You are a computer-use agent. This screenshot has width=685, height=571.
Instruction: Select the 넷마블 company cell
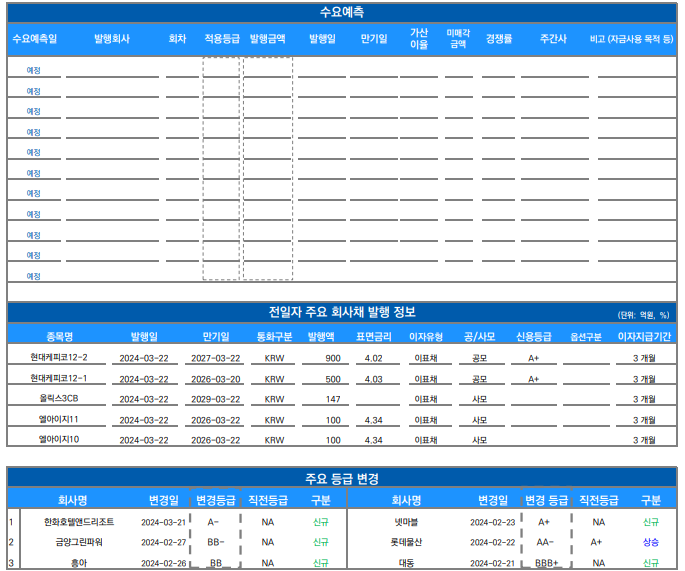coord(407,522)
